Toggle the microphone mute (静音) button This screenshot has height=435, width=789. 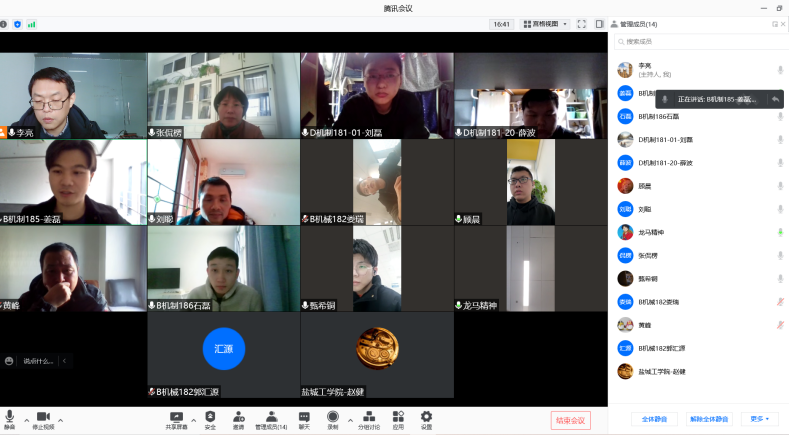point(10,418)
